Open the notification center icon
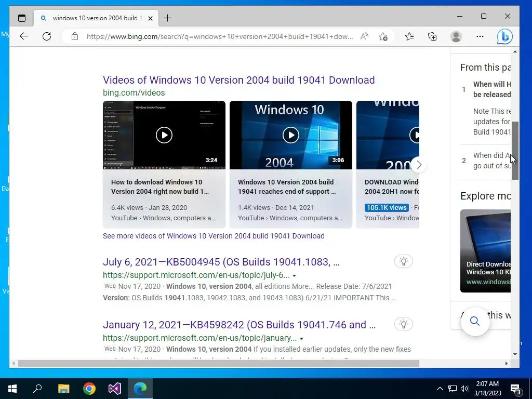 [516, 389]
